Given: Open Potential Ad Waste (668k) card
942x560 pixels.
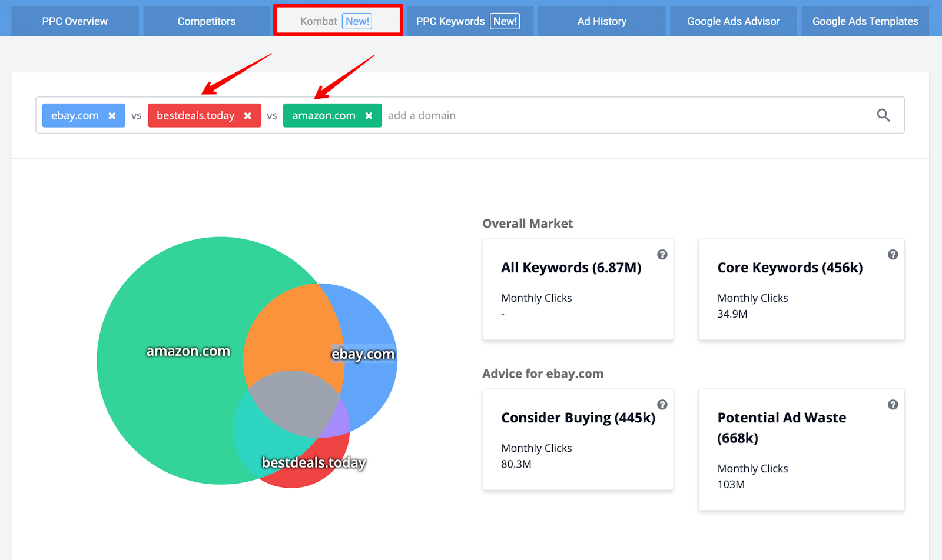Looking at the screenshot, I should click(x=801, y=450).
